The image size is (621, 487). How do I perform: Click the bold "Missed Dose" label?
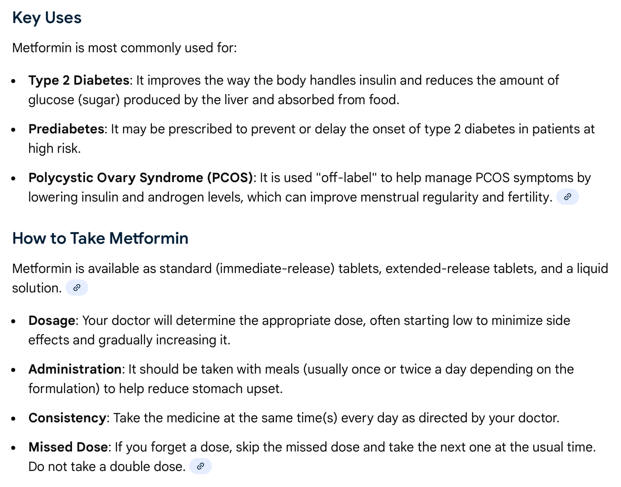tap(69, 447)
